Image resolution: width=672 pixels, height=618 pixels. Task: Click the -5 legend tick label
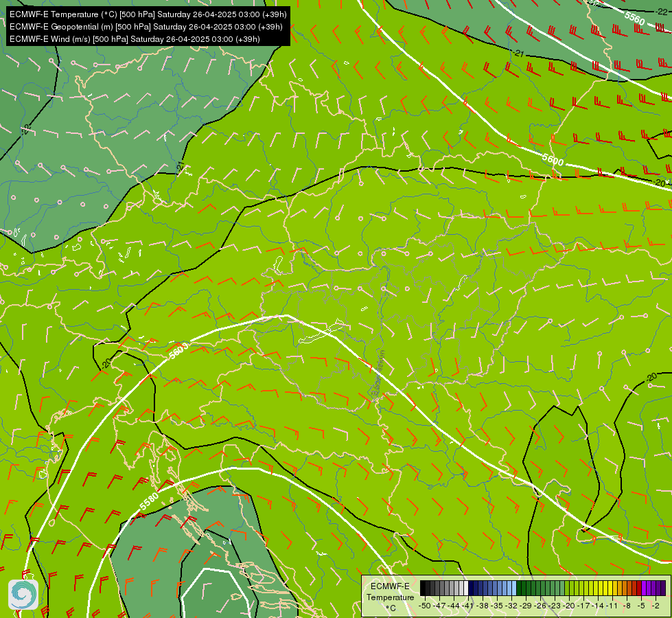(641, 606)
